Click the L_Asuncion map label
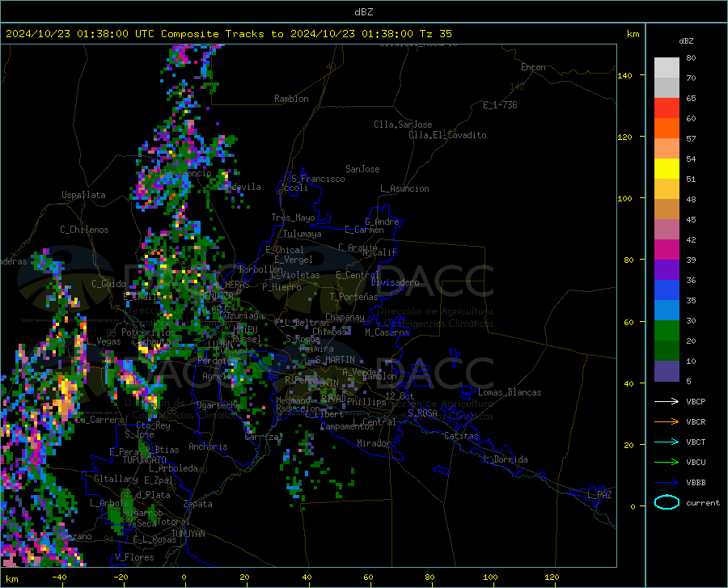 pos(404,188)
